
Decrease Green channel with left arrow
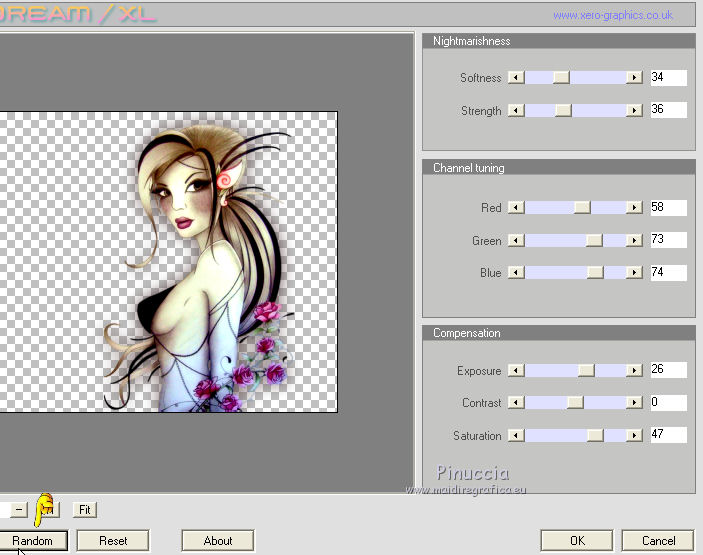(x=516, y=240)
